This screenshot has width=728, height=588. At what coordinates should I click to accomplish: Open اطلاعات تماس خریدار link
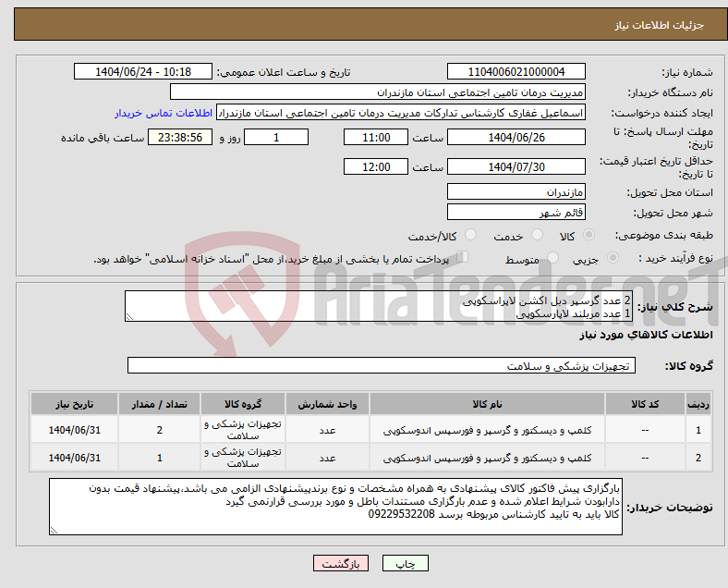point(164,113)
